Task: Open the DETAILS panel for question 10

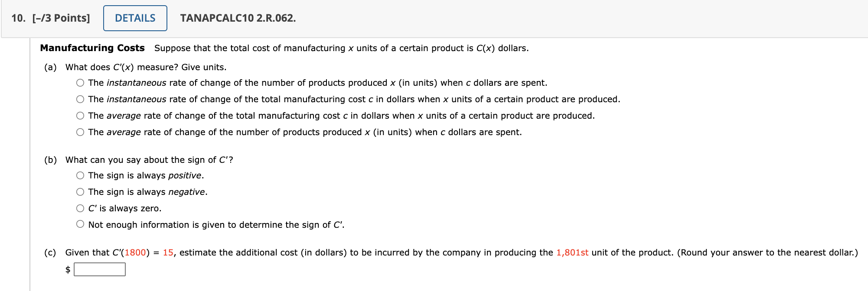Action: point(134,18)
